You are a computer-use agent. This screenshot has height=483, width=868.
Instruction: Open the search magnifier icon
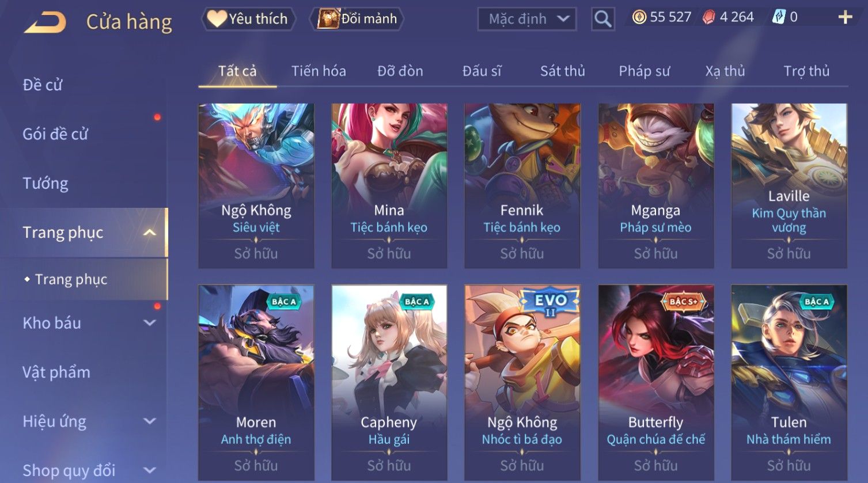[602, 19]
